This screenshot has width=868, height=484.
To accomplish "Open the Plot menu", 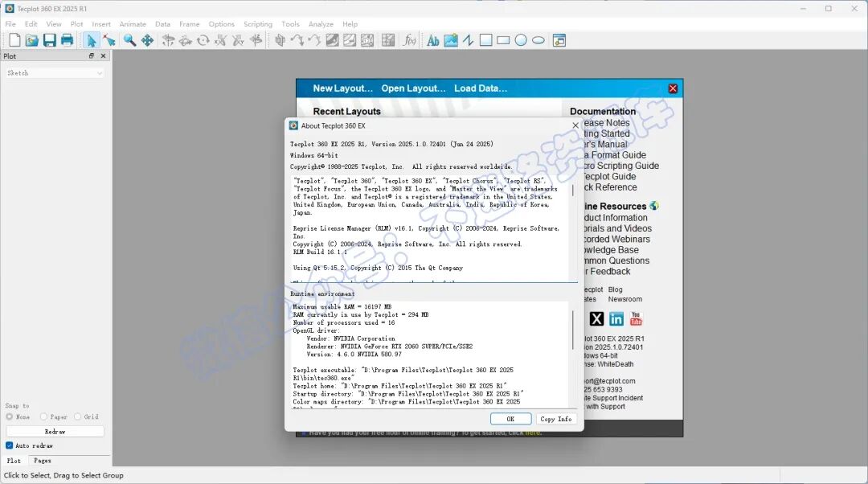I will [76, 24].
